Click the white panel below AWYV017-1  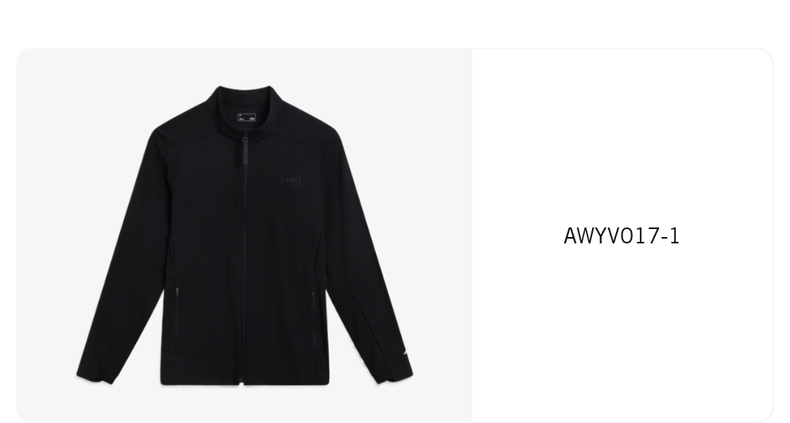click(x=622, y=332)
